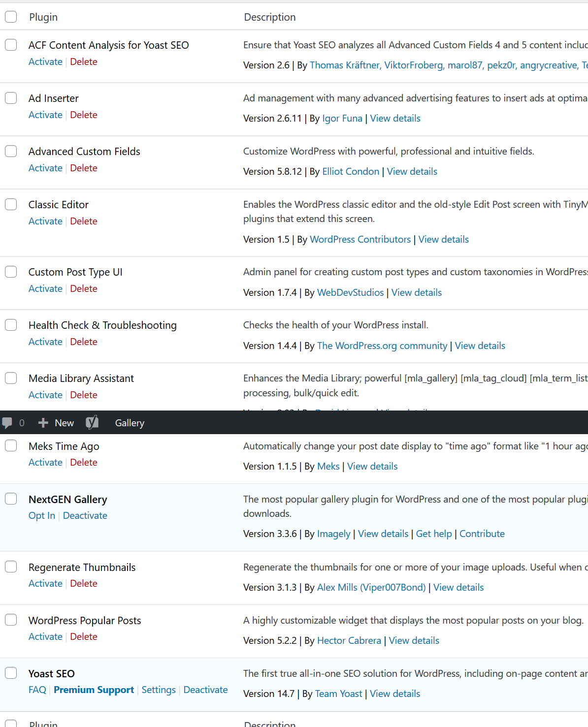Viewport: 588px width, 727px height.
Task: Check the Meks Time Ago checkbox
Action: [11, 445]
